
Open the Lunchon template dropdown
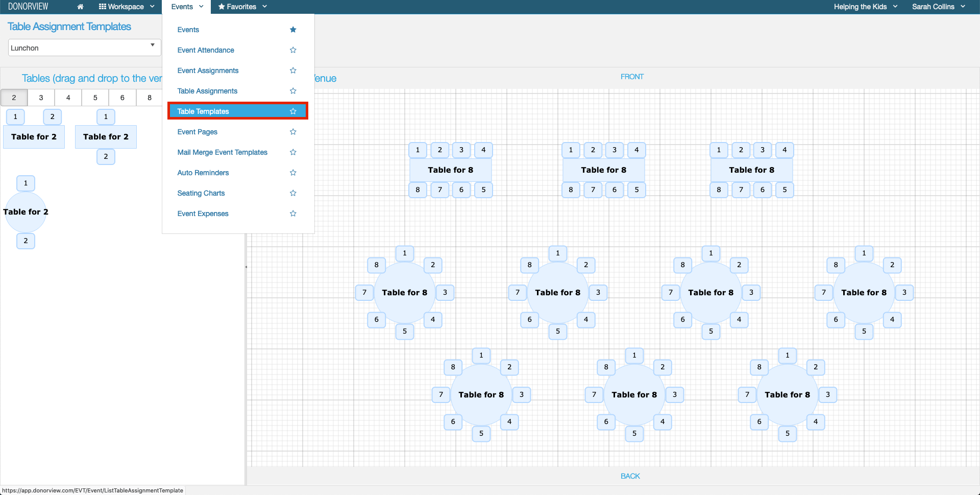point(84,48)
